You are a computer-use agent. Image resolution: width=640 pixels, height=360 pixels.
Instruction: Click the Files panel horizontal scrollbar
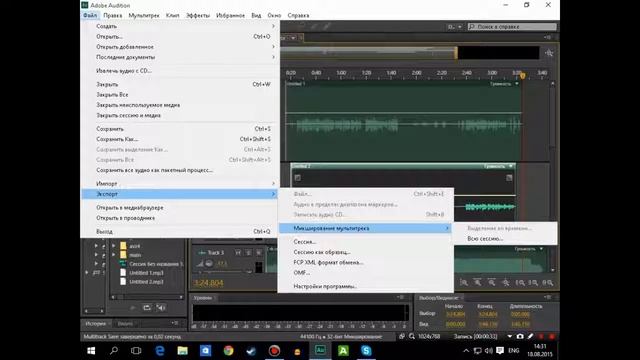(147, 297)
